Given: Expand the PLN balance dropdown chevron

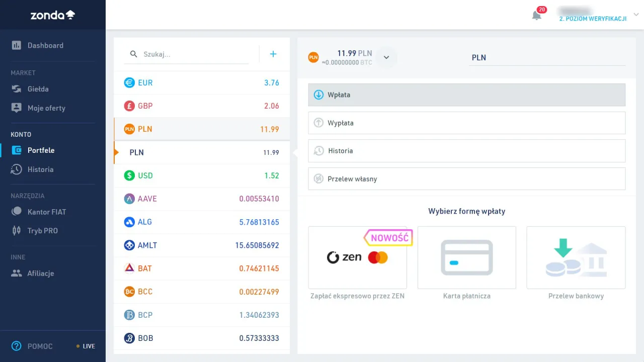Looking at the screenshot, I should tap(386, 57).
